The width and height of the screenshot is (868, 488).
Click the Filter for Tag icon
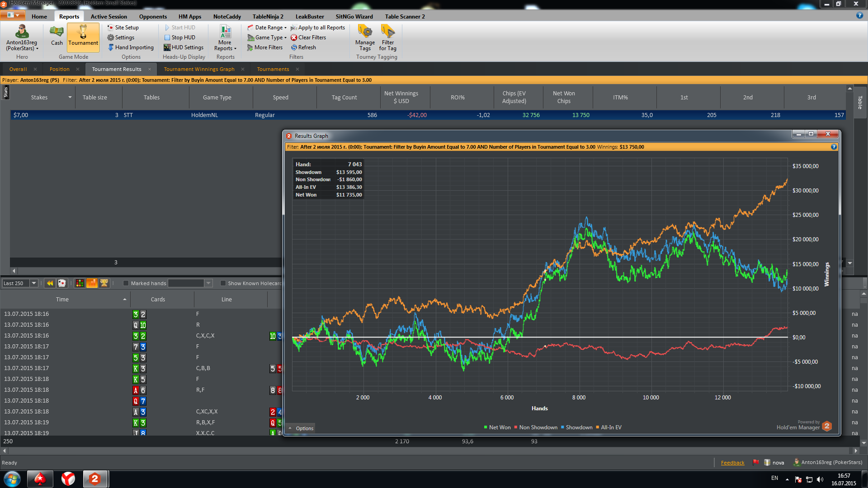tap(387, 38)
